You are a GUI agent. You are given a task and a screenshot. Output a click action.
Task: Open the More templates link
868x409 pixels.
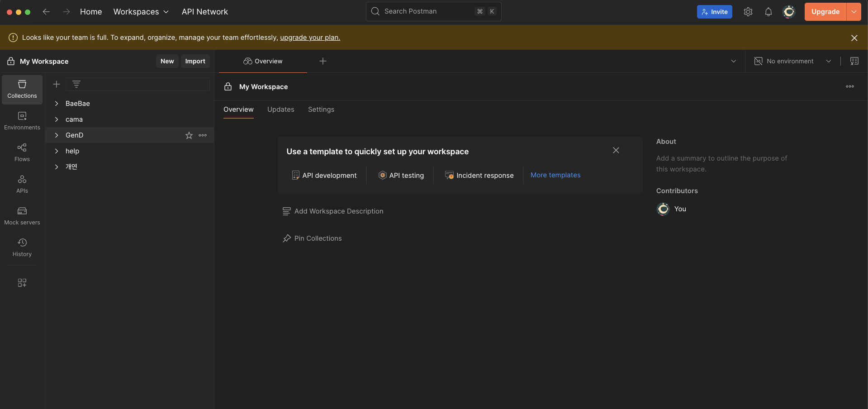(x=555, y=175)
